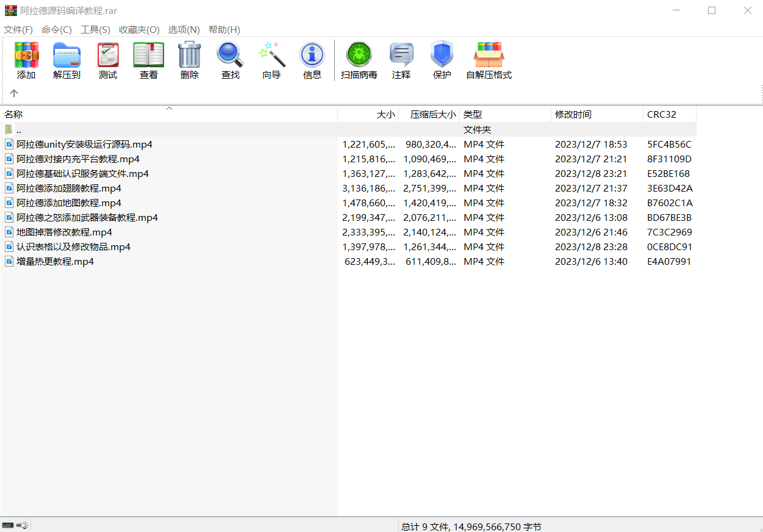This screenshot has height=532, width=763.
Task: Run the 测试 (Test) archive tool
Action: pyautogui.click(x=108, y=60)
